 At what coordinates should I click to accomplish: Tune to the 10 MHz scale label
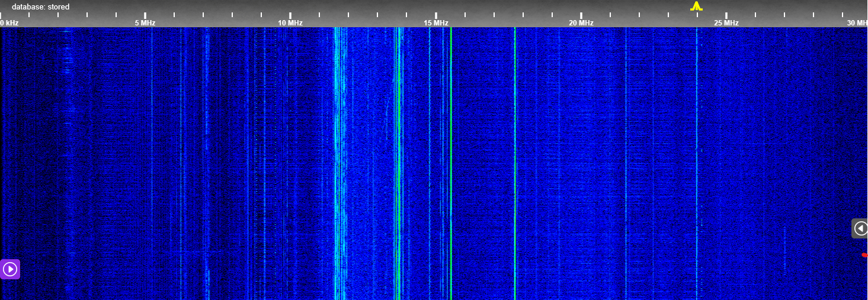[x=290, y=23]
